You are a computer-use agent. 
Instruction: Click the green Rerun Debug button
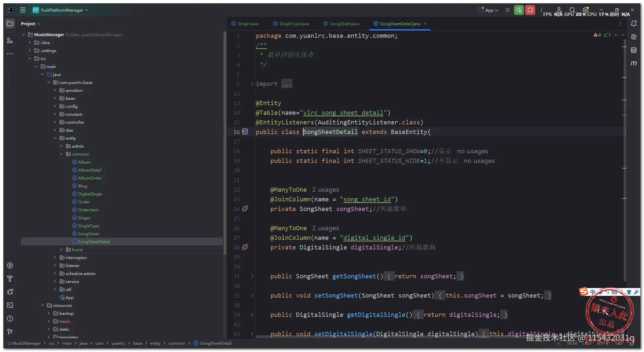[x=519, y=10]
